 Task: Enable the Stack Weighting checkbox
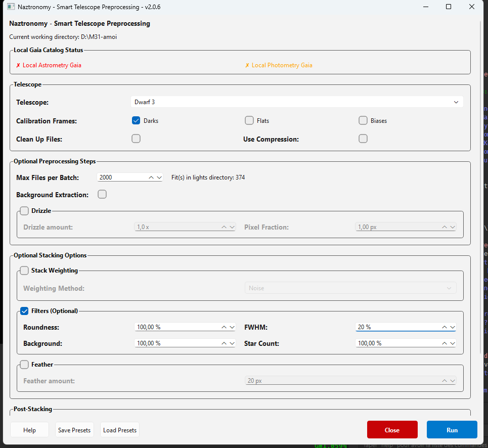[x=24, y=271]
